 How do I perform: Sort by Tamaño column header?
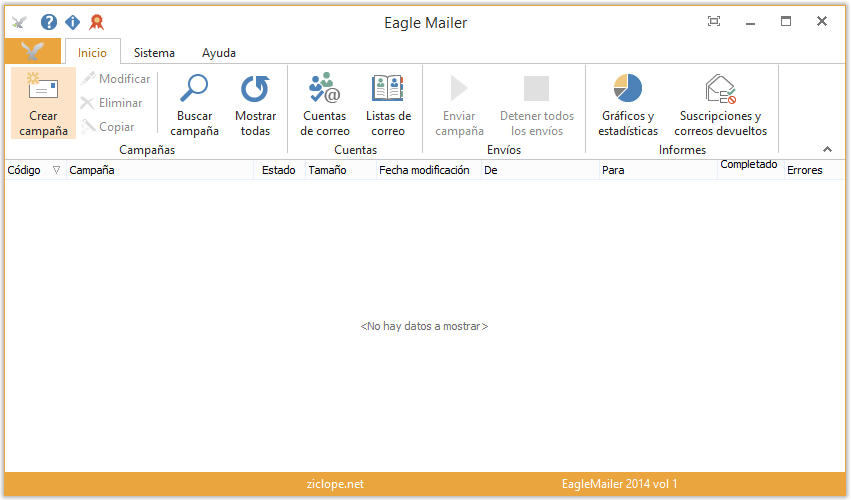pyautogui.click(x=341, y=170)
